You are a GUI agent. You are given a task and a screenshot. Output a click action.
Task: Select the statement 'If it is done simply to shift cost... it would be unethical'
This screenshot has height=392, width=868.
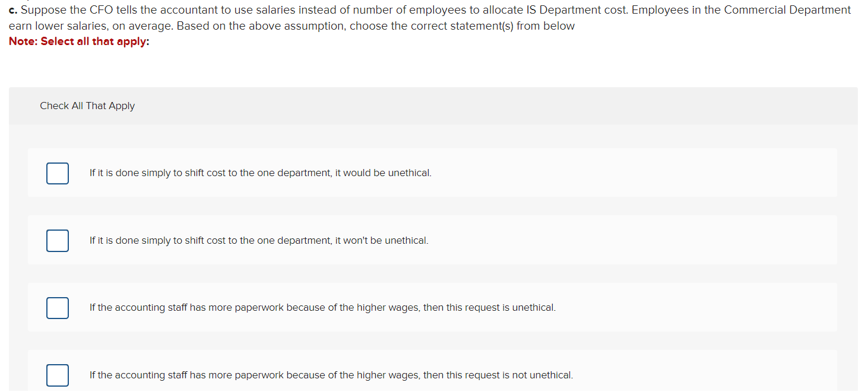click(260, 173)
